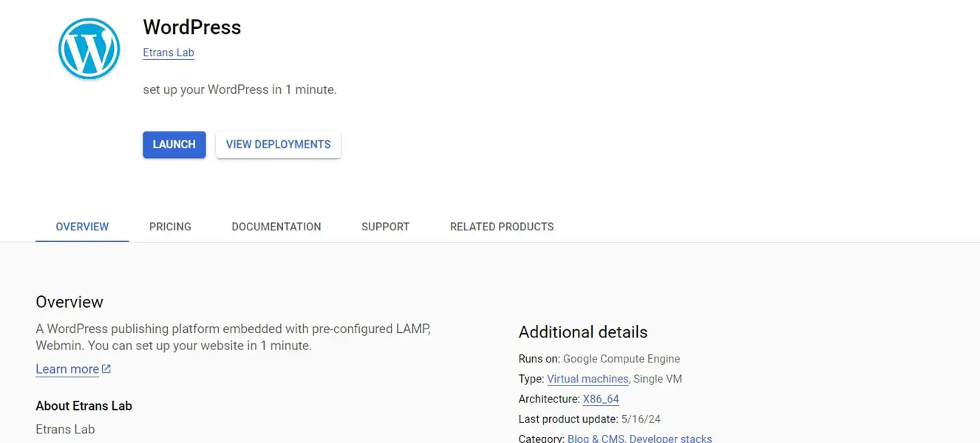The width and height of the screenshot is (980, 443).
Task: Click the 'Etrans Lab' text under About
Action: click(65, 429)
